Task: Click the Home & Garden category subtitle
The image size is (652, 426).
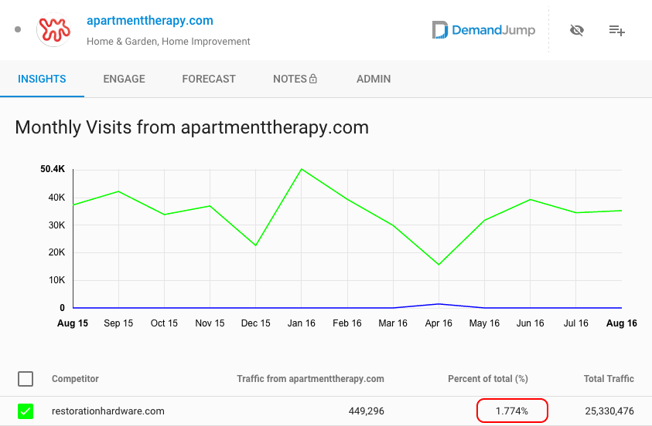Action: [x=168, y=42]
